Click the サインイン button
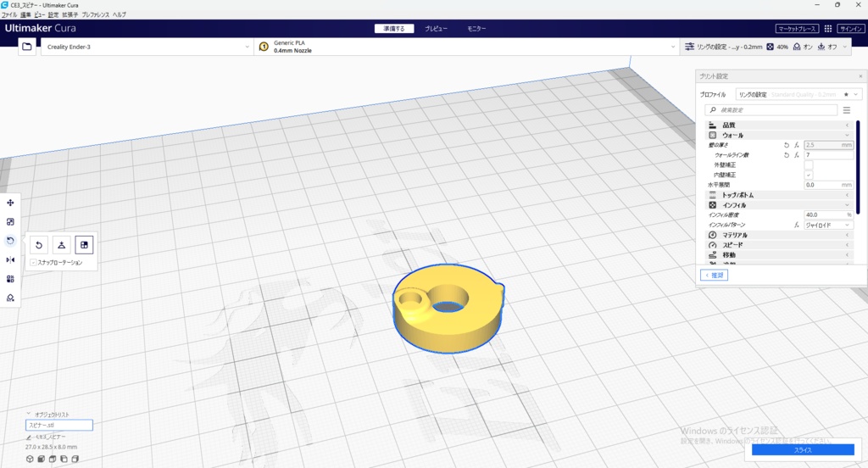Screen dimensions: 868x468 [850, 28]
